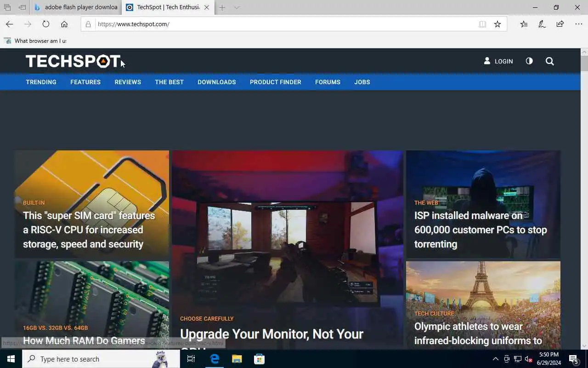Switch to the adobe flash player tab

coord(76,7)
